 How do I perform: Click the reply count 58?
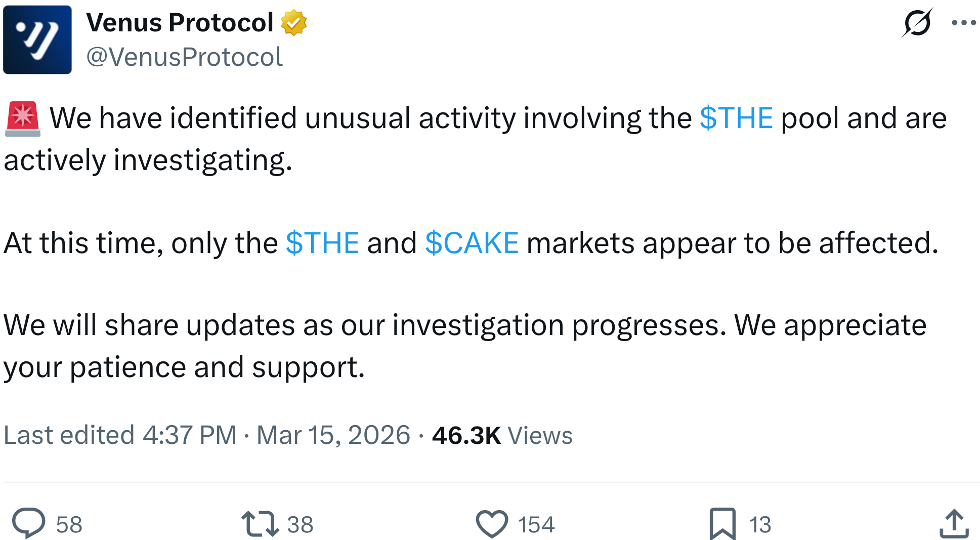pos(69,524)
